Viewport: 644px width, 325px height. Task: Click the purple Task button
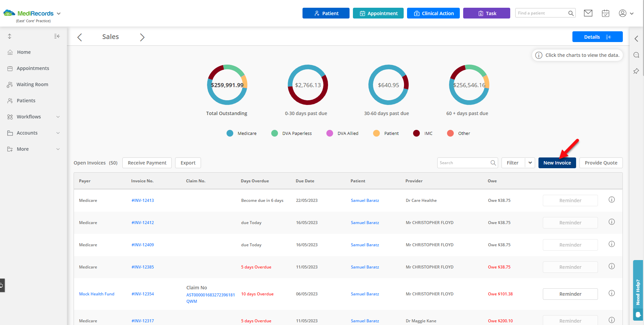point(487,13)
